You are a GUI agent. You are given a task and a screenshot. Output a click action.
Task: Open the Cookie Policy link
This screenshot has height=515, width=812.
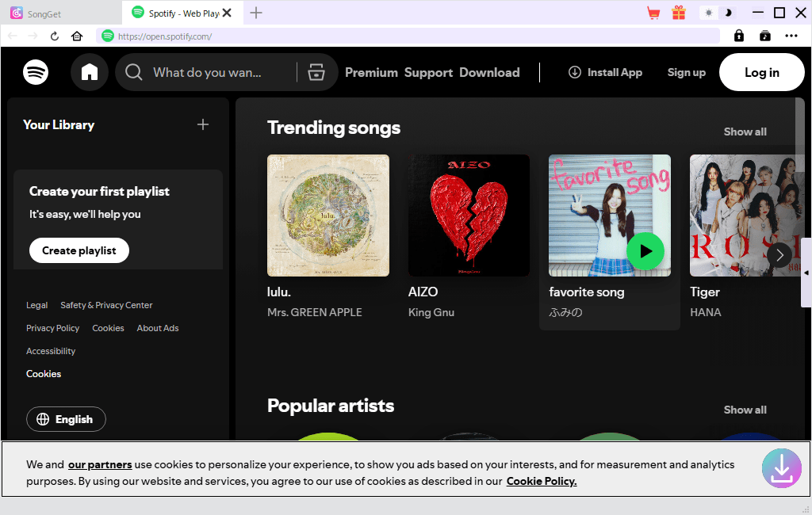(542, 481)
